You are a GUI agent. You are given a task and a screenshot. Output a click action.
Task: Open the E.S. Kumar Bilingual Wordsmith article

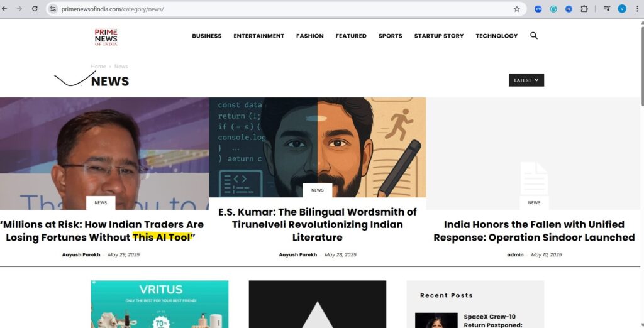click(x=317, y=224)
